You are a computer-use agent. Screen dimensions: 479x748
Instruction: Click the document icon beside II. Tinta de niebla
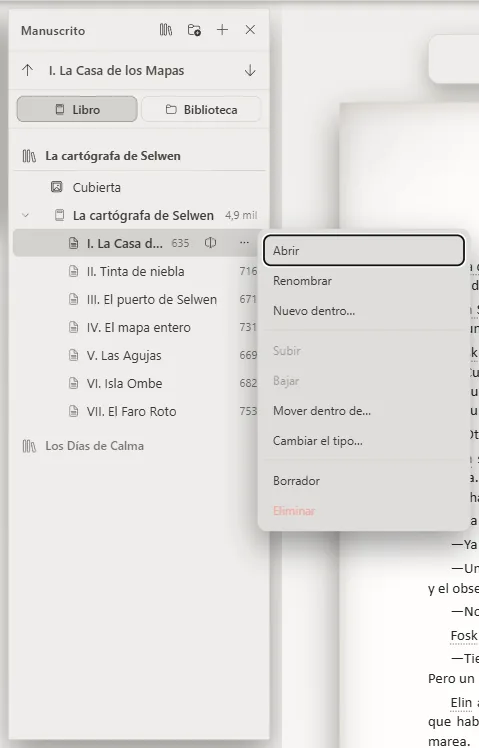coord(73,271)
